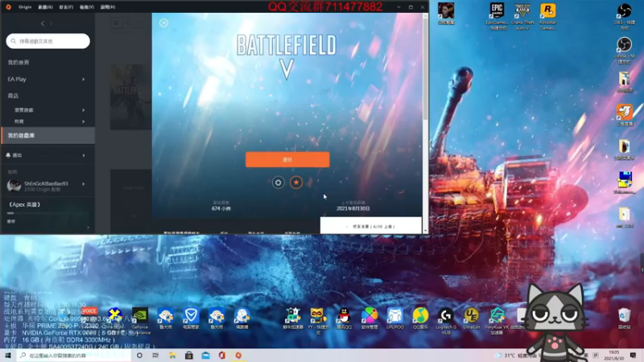Toggle the favorite star icon for Battlefield V
The height and width of the screenshot is (362, 644).
click(296, 183)
